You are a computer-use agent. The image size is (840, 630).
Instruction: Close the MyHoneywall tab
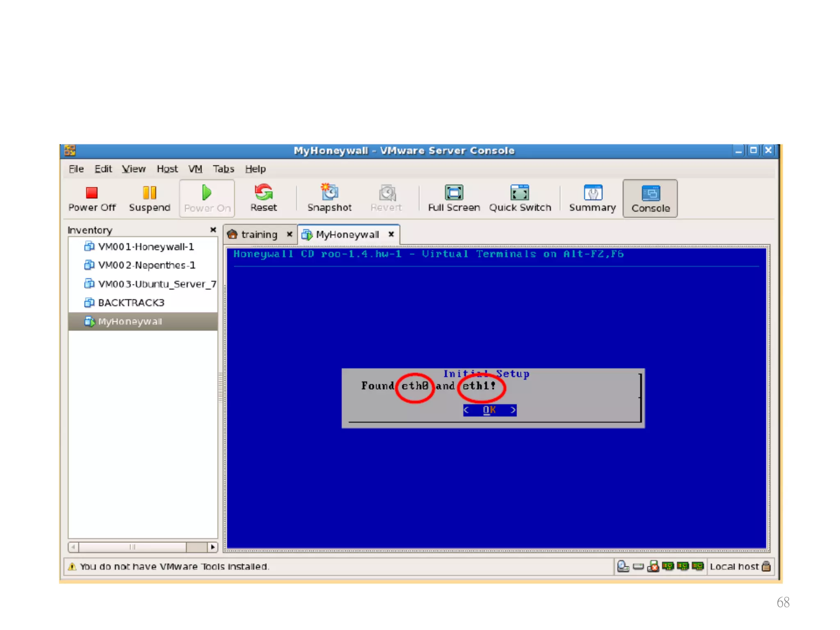coord(391,234)
